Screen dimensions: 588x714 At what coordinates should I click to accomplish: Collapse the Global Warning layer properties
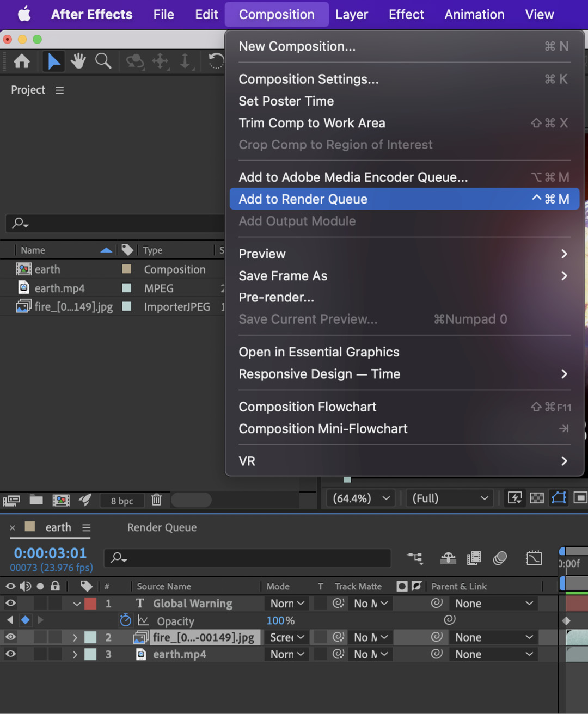point(77,604)
